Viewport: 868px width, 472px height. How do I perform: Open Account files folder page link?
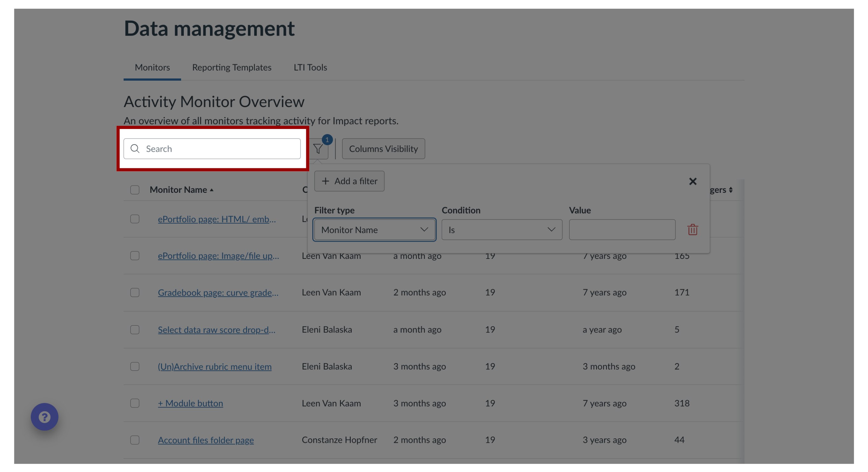(x=206, y=440)
